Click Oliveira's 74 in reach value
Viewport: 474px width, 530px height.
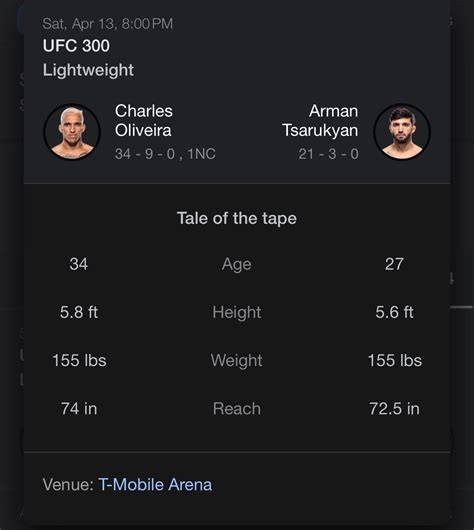click(x=79, y=409)
